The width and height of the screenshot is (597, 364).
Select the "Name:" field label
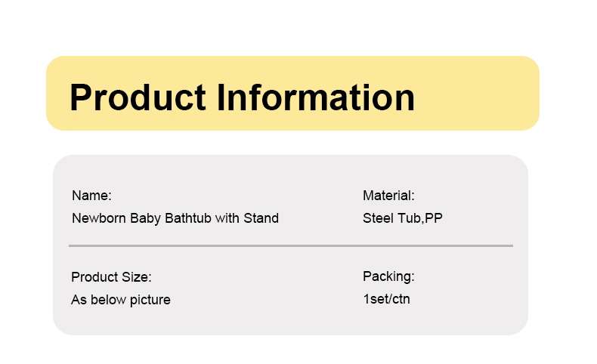tap(91, 196)
